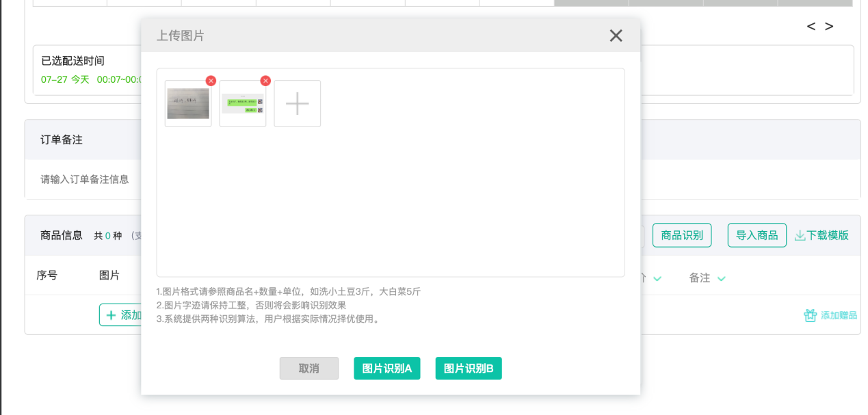
Task: Close the 上传图片 dialog with the X
Action: tap(615, 36)
